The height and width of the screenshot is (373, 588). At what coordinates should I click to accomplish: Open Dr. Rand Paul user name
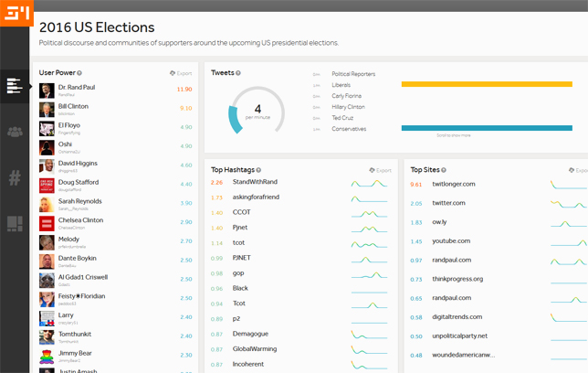click(77, 87)
